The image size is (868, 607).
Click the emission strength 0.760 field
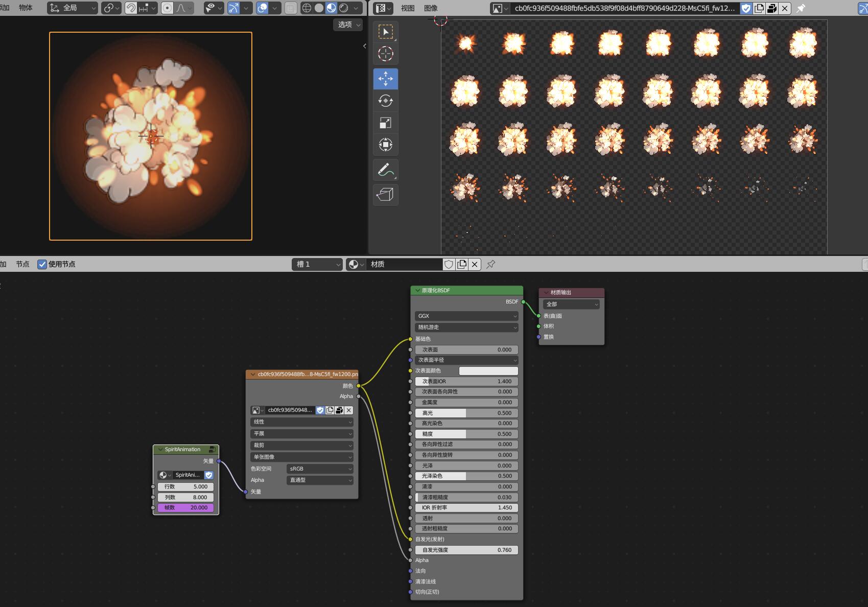[466, 550]
